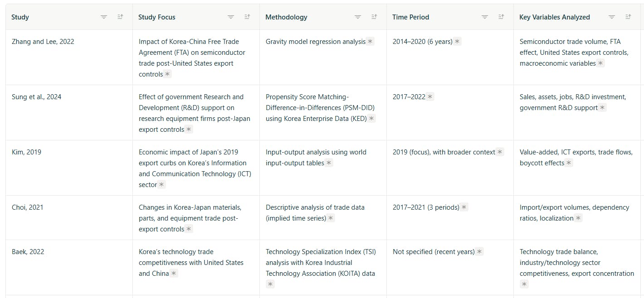Open the Time Period column filter

point(485,17)
